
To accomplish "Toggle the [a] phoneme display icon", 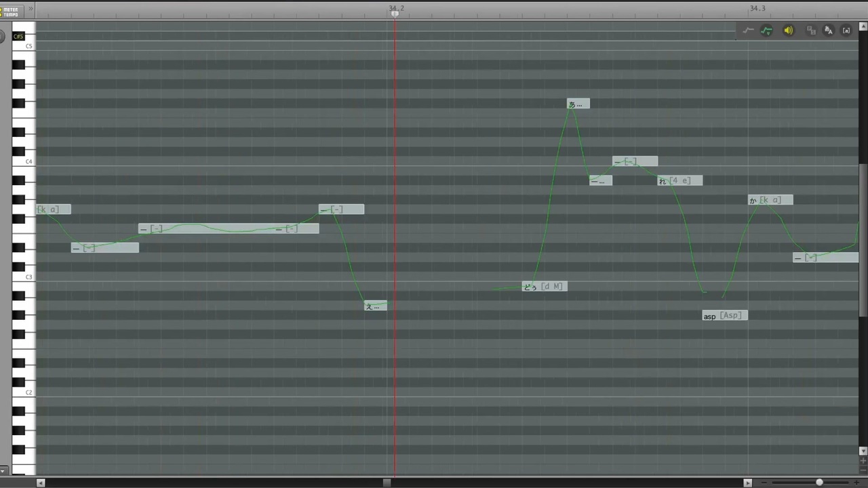I will click(x=846, y=30).
